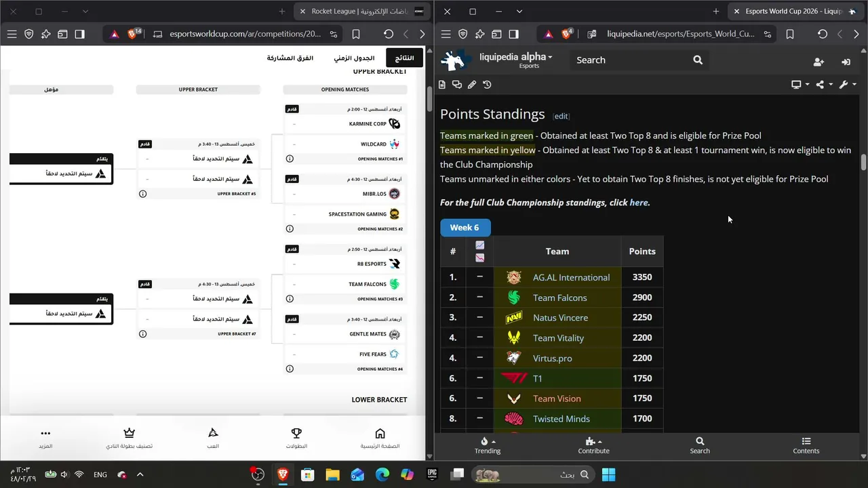Image resolution: width=868 pixels, height=488 pixels.
Task: Reload the esportsworldcup page
Action: click(389, 34)
